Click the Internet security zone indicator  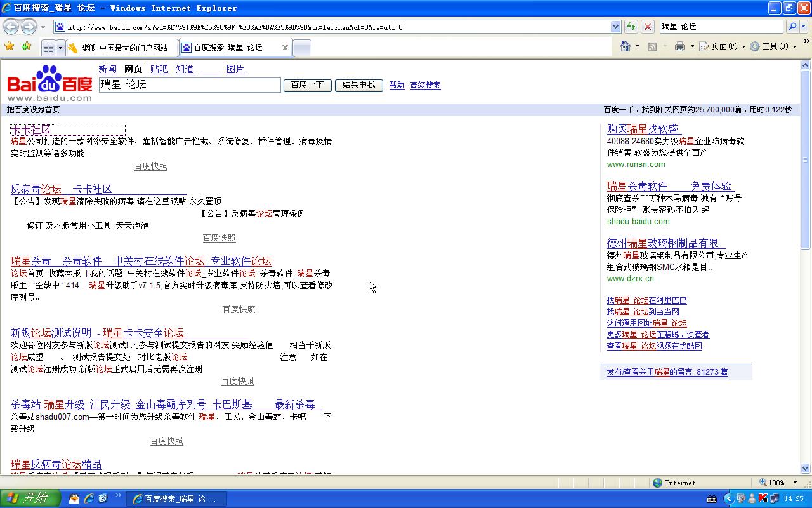coord(674,483)
